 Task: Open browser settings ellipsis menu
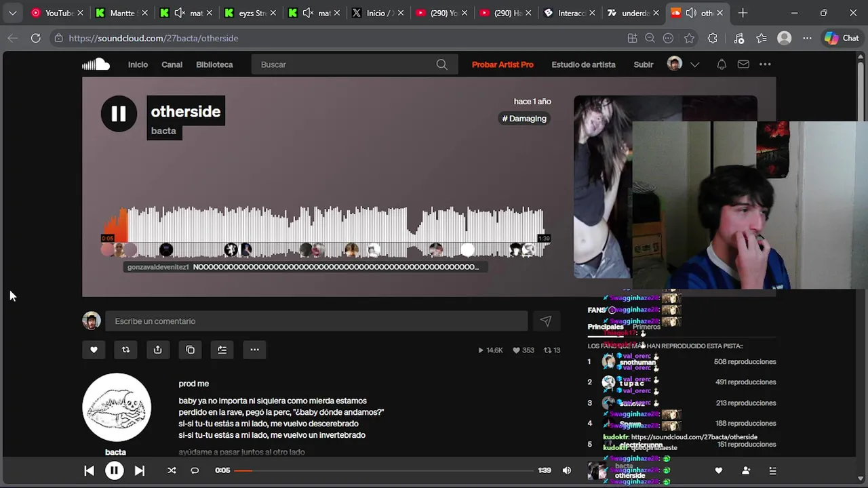[x=806, y=39]
